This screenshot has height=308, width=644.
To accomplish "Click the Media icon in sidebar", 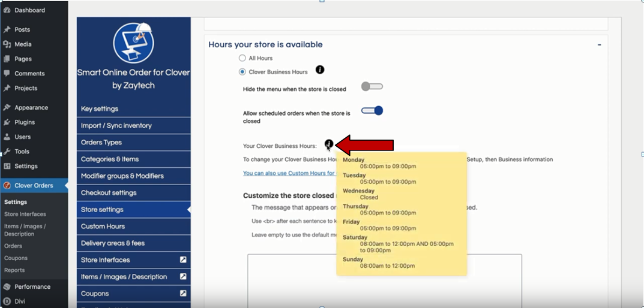I will 7,44.
